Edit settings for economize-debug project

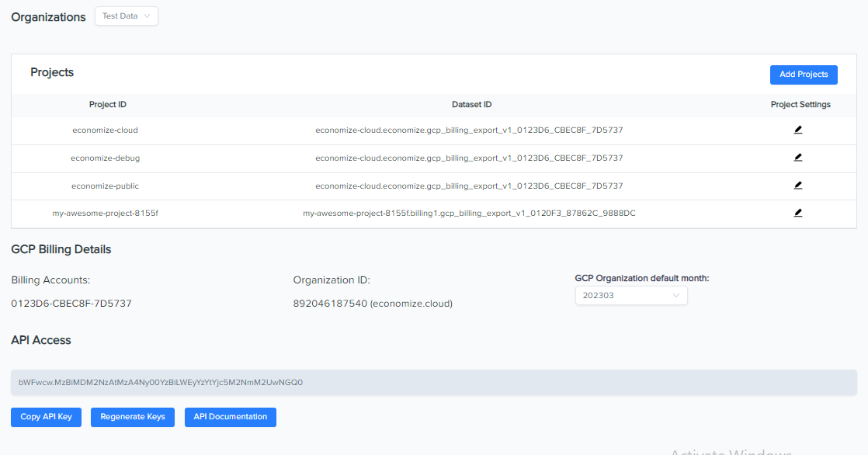[x=797, y=158]
